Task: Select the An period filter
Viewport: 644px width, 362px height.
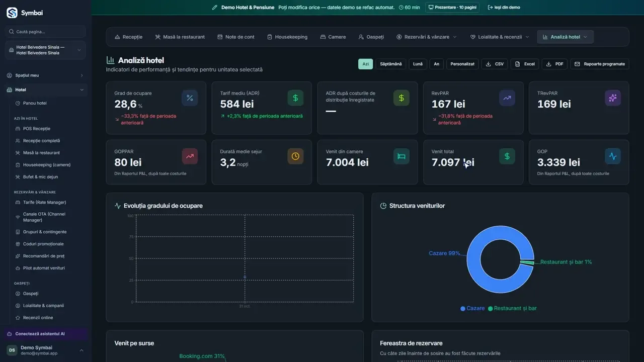Action: tap(437, 64)
